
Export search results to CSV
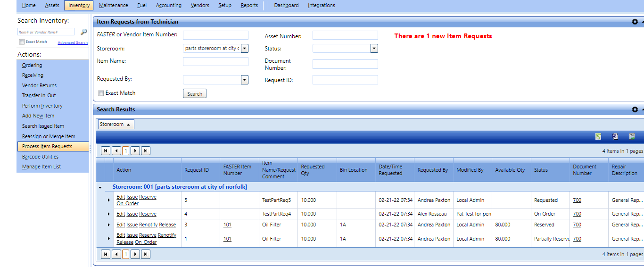pos(632,136)
